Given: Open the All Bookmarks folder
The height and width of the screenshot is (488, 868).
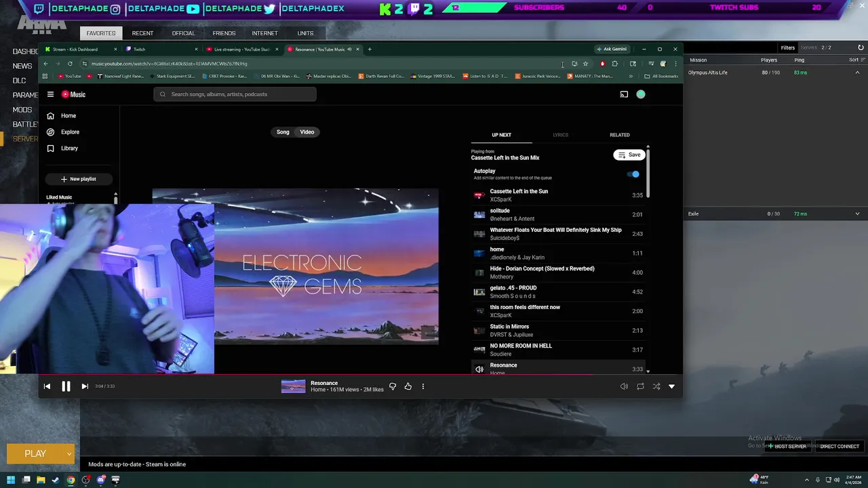Looking at the screenshot, I should coord(660,77).
